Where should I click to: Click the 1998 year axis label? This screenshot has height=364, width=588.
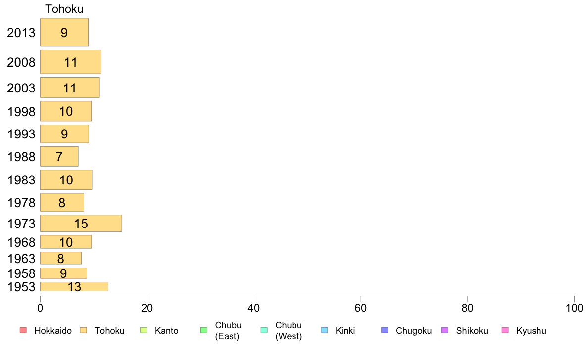click(x=21, y=112)
